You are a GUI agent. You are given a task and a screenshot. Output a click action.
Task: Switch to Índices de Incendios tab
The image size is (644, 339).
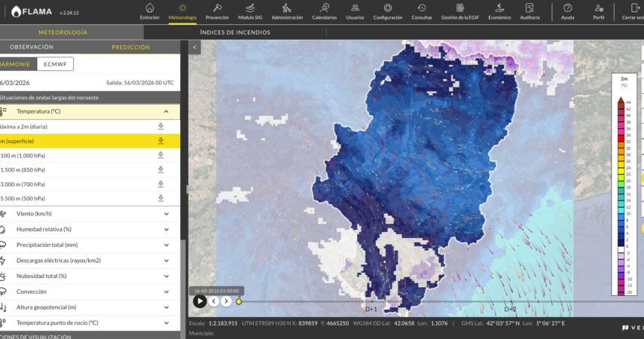point(235,32)
